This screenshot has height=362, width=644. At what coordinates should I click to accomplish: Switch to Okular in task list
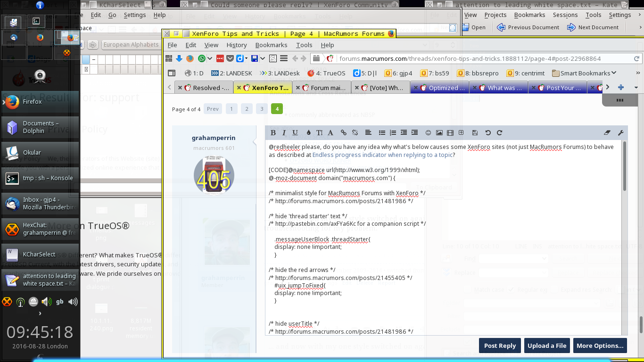pos(40,152)
